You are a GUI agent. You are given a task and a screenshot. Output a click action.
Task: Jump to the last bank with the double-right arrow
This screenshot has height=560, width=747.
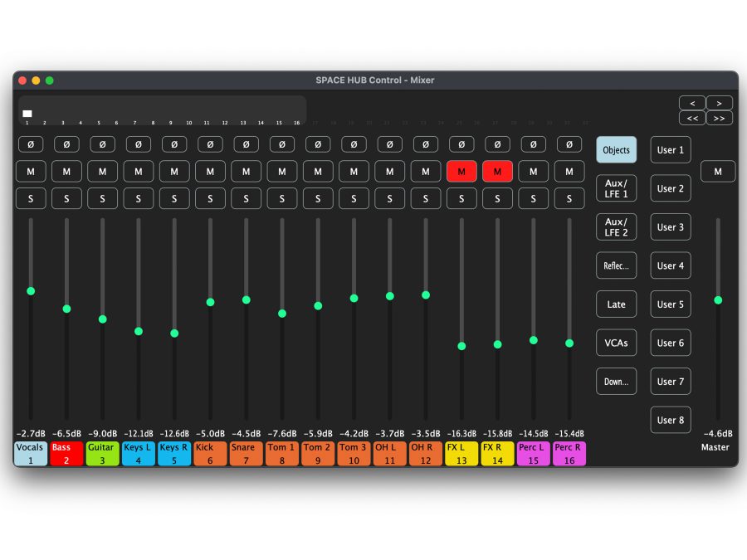719,118
